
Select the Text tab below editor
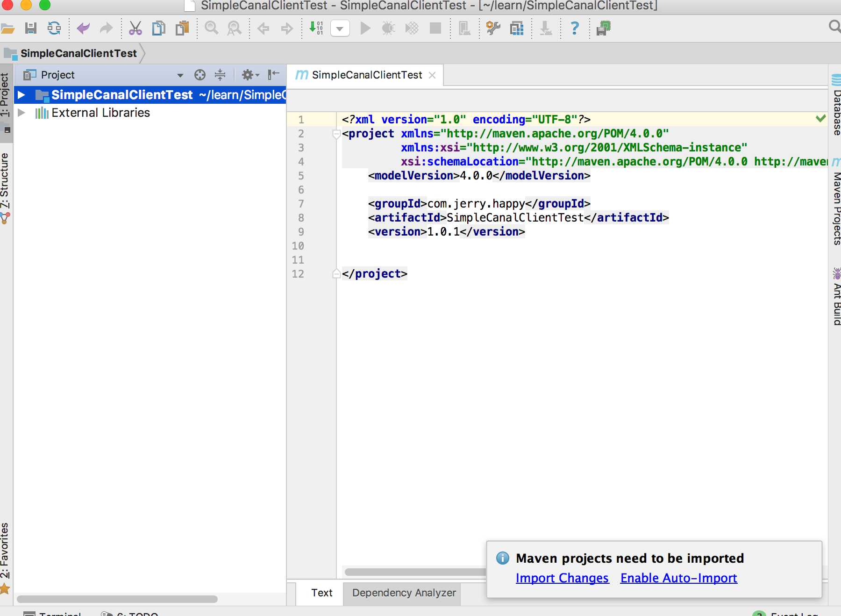[321, 593]
